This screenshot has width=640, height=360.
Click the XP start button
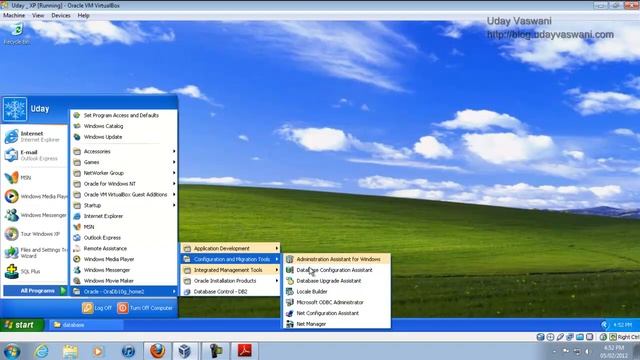point(21,325)
